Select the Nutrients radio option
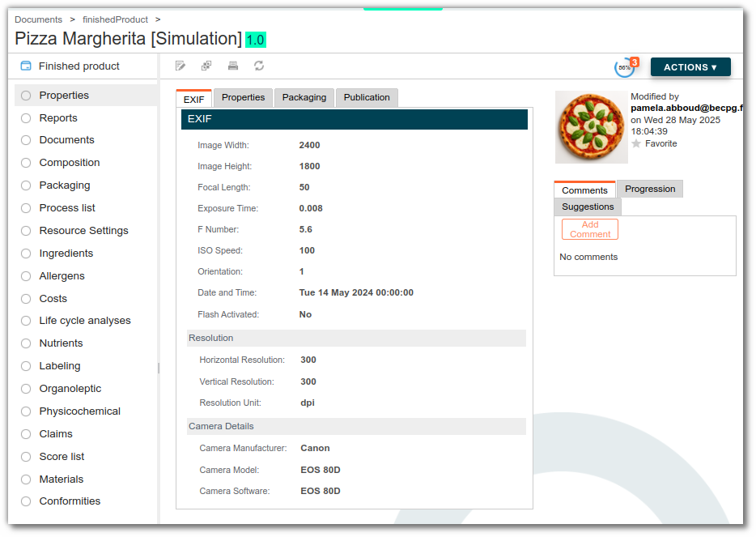 point(26,343)
